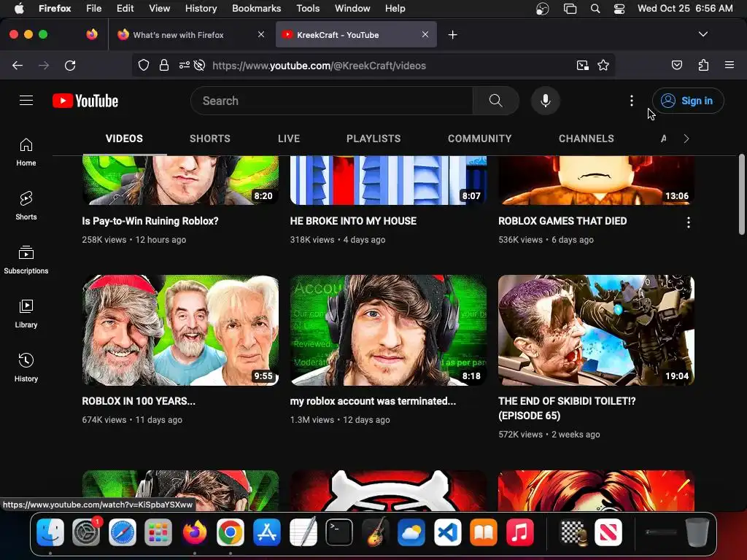Open Shorts from the sidebar
Screen dimensions: 747x560
(x=26, y=206)
